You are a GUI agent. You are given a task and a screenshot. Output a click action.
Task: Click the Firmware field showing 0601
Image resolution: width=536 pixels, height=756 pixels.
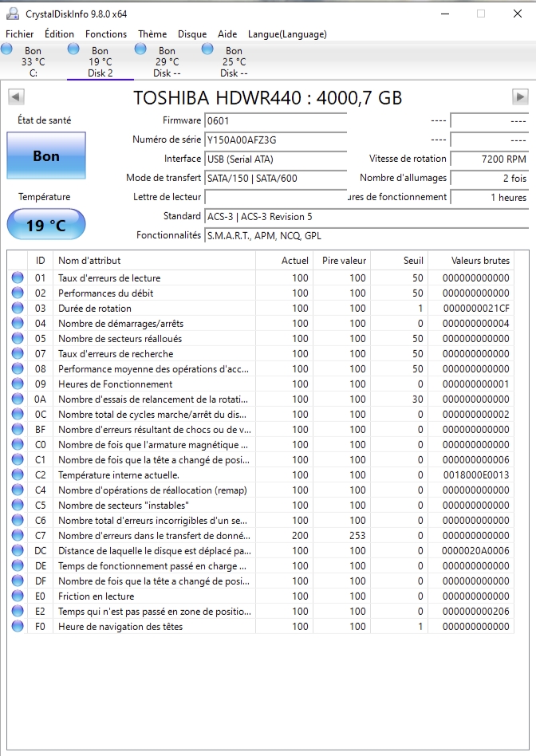pyautogui.click(x=275, y=120)
